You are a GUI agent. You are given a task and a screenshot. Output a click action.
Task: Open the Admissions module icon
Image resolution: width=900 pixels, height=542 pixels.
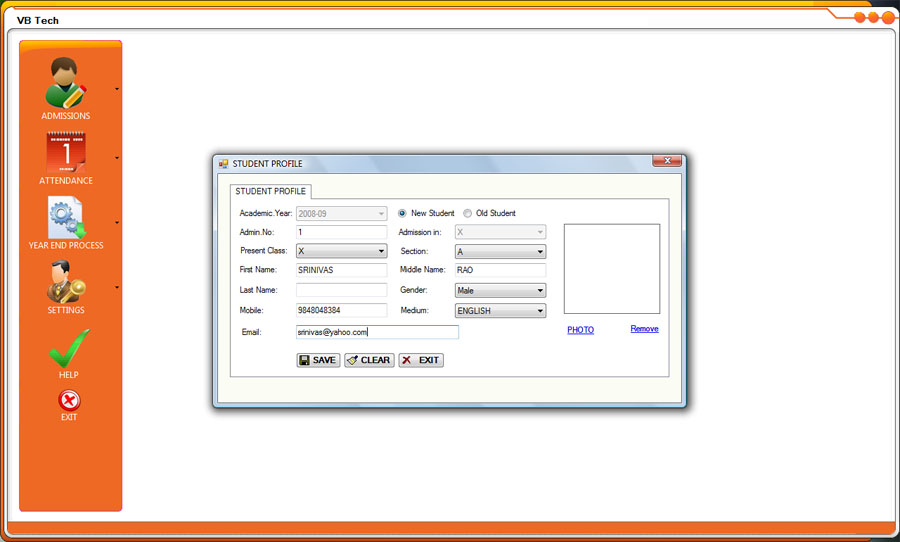coord(65,83)
